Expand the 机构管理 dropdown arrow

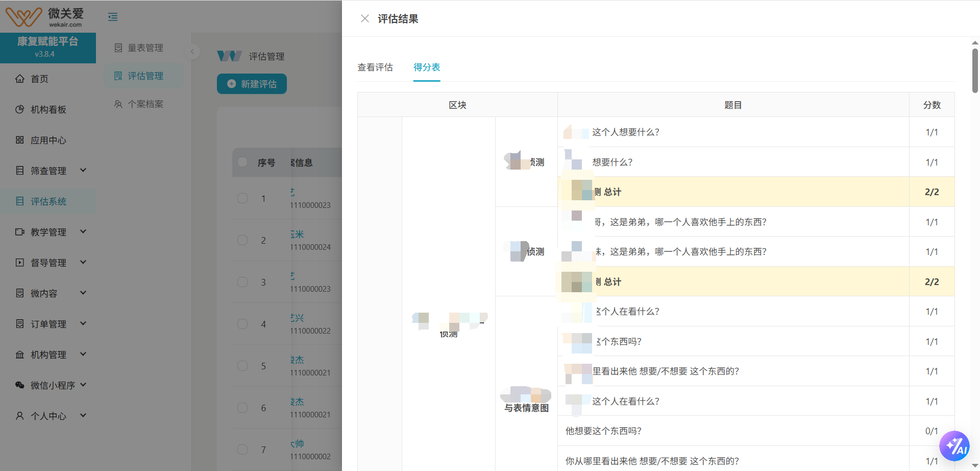coord(83,355)
